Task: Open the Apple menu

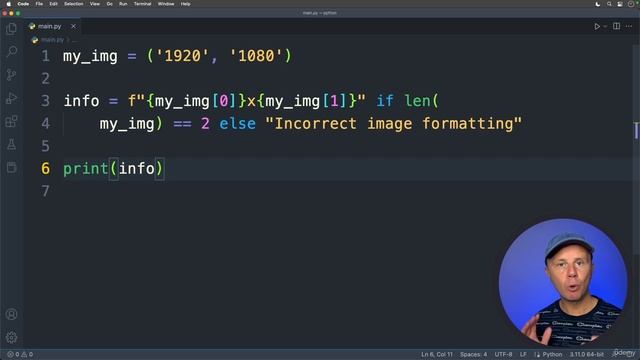Action: 8,4
